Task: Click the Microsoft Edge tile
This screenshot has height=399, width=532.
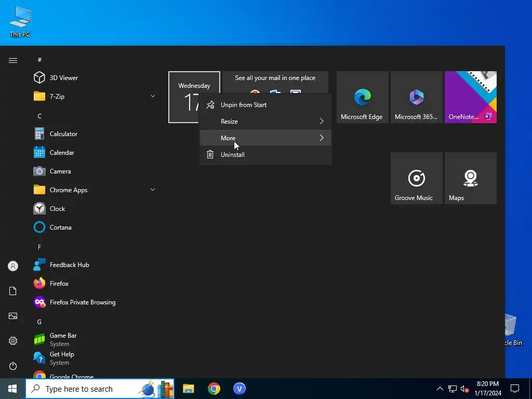Action: [x=362, y=97]
